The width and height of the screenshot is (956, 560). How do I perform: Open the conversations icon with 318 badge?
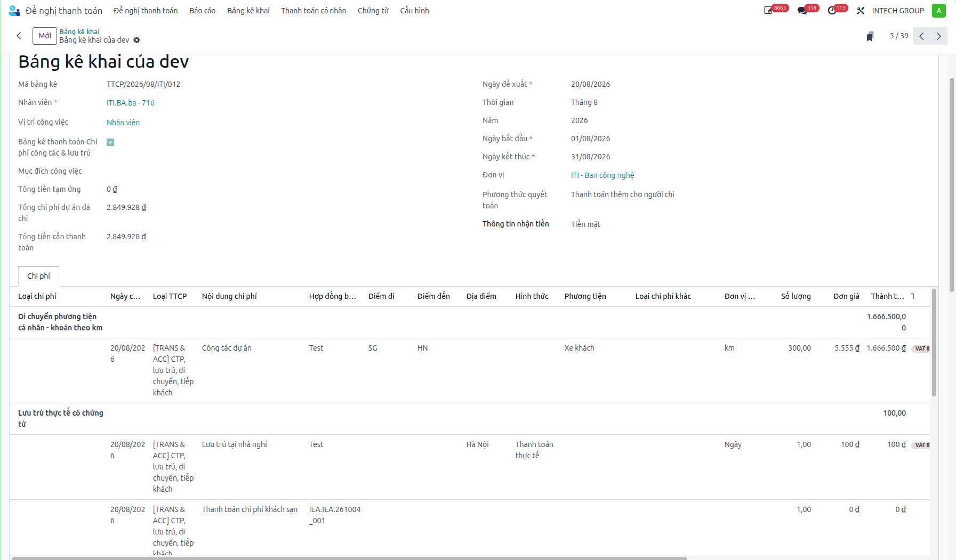click(x=802, y=11)
